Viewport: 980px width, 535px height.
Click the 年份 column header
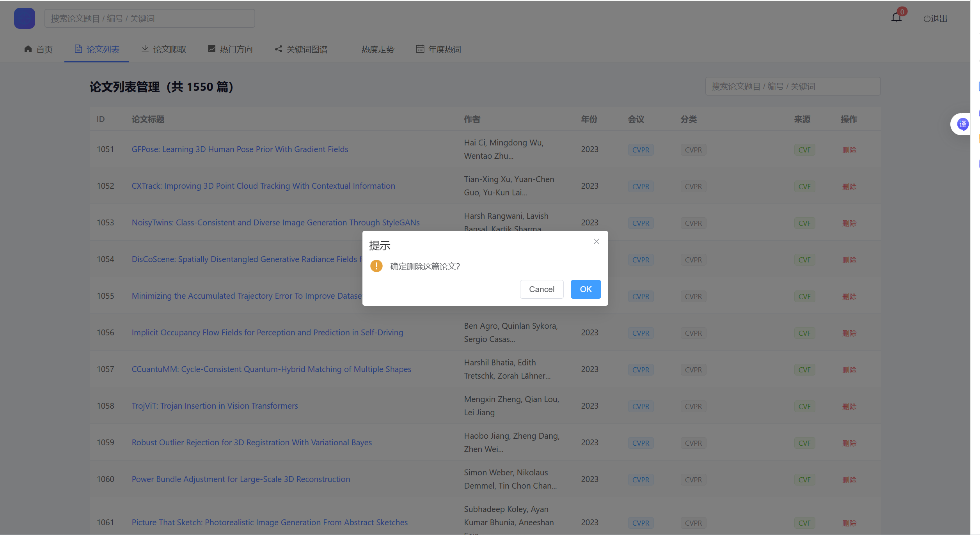tap(589, 119)
